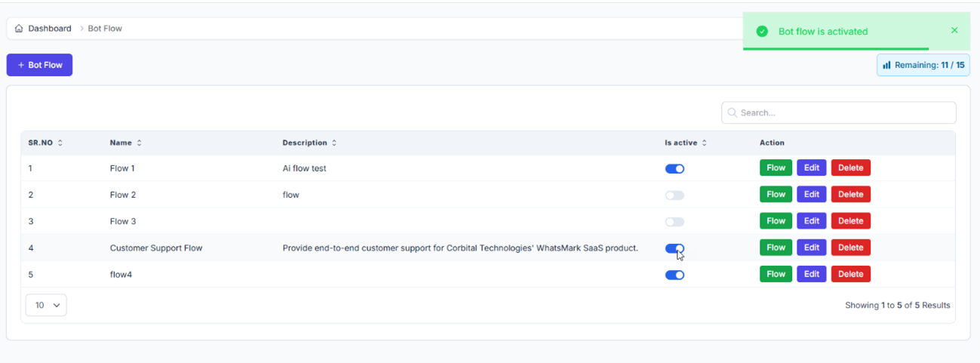Screen dimensions: 980x363
Task: Sort by Name column sort icon
Action: click(139, 143)
